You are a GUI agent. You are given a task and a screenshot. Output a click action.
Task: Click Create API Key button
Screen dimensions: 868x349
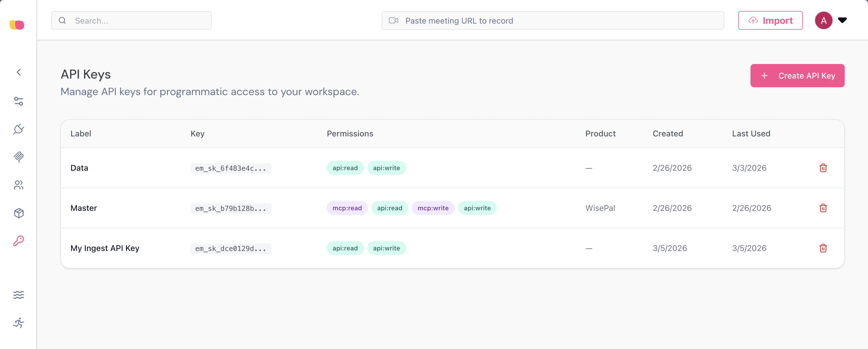(x=797, y=76)
